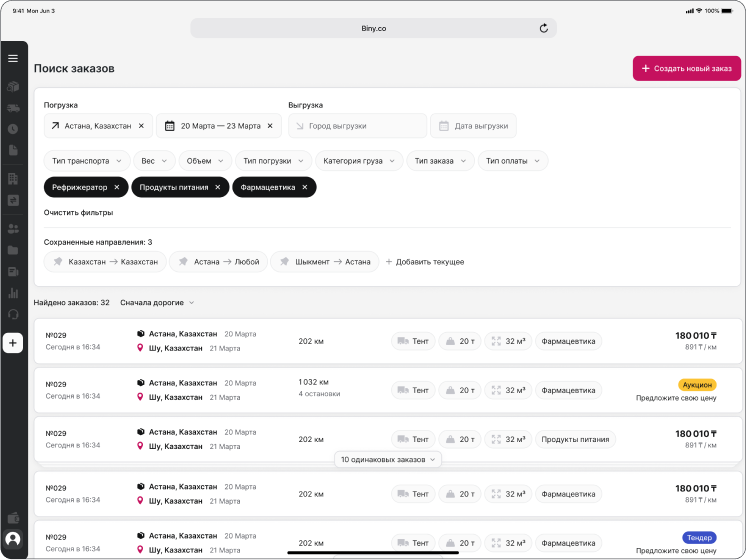
Task: Open the headset support icon in sidebar
Action: (13, 314)
